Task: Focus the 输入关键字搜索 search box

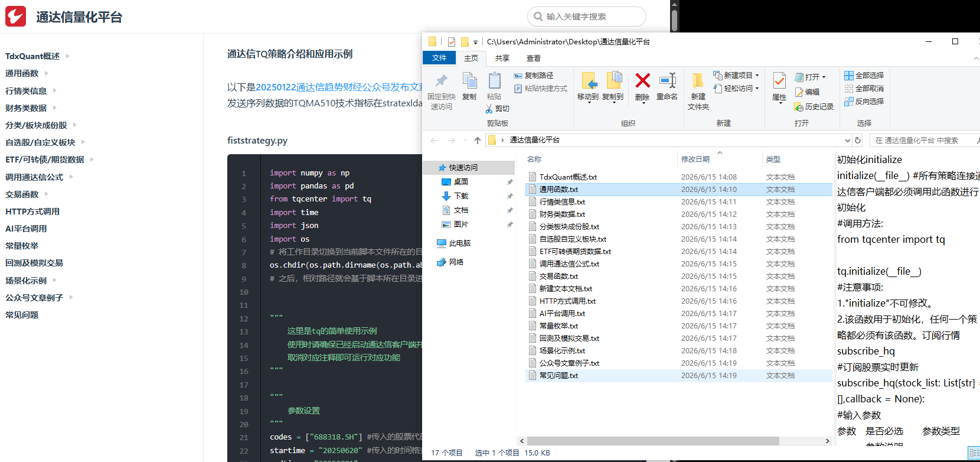Action: 587,17
